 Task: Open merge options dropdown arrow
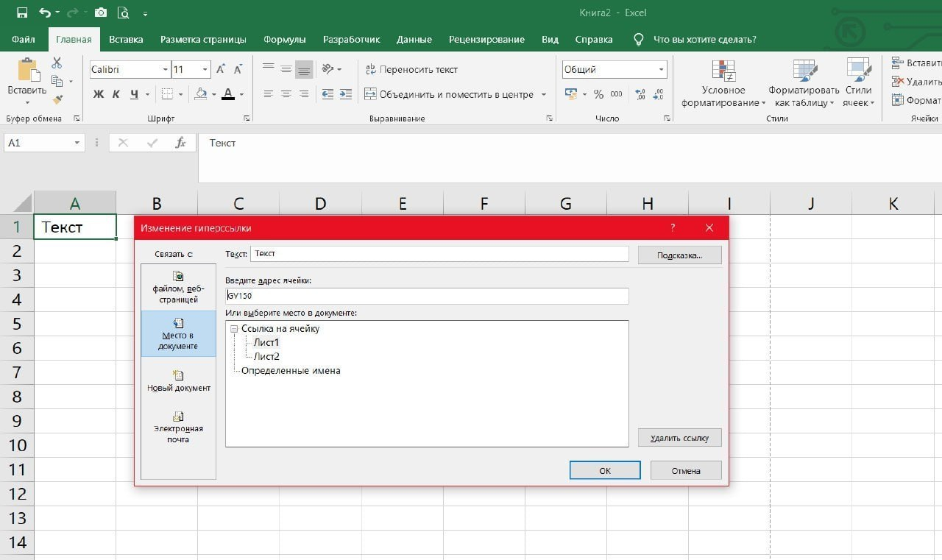point(544,94)
